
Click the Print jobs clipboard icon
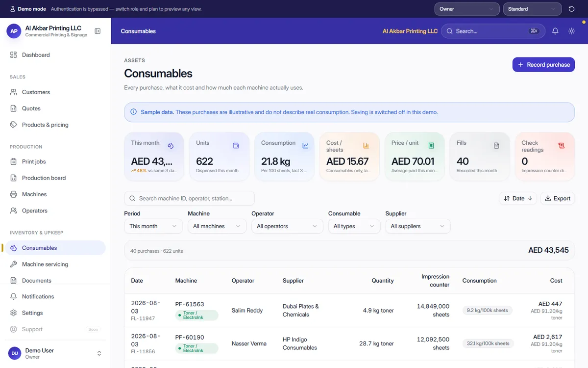[x=14, y=161]
